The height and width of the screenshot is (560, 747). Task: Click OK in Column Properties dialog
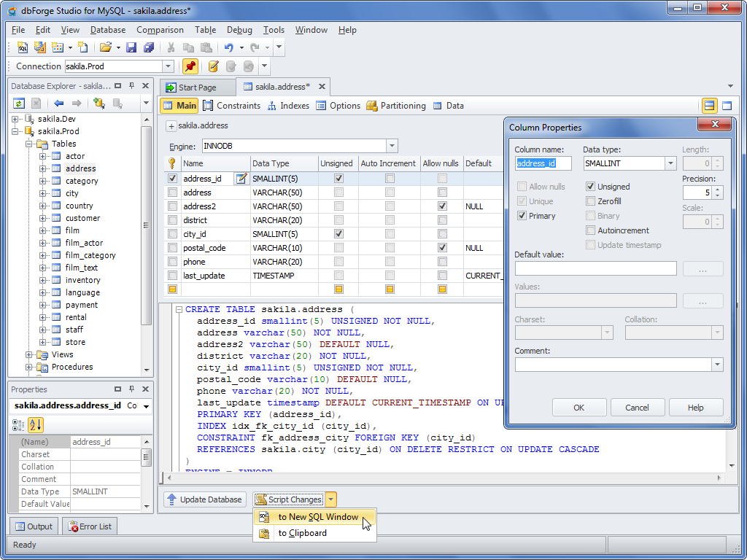coord(578,408)
